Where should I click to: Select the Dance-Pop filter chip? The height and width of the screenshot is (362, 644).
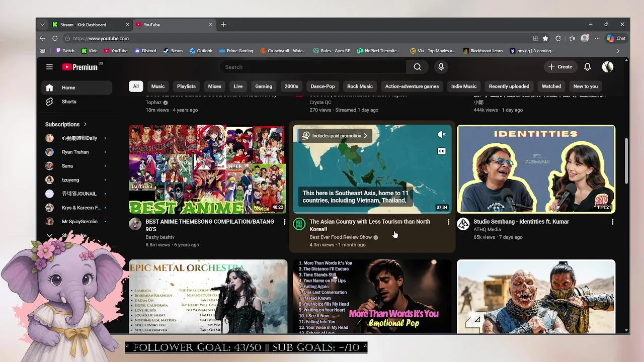(x=323, y=86)
